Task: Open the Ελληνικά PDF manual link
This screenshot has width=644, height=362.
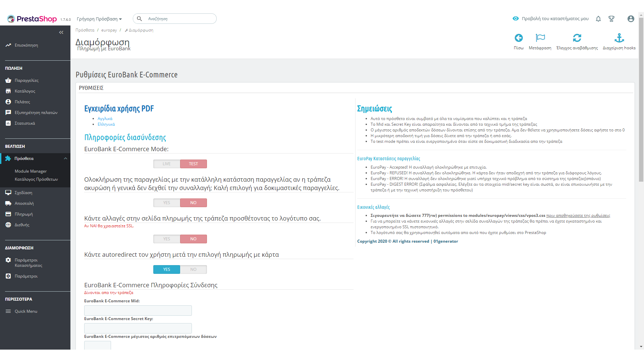Action: [x=106, y=124]
